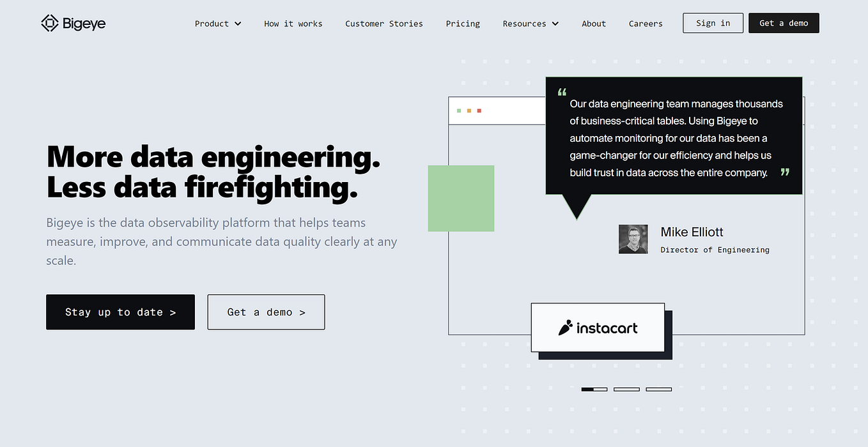Viewport: 868px width, 447px height.
Task: Open the How it works page
Action: pos(293,24)
